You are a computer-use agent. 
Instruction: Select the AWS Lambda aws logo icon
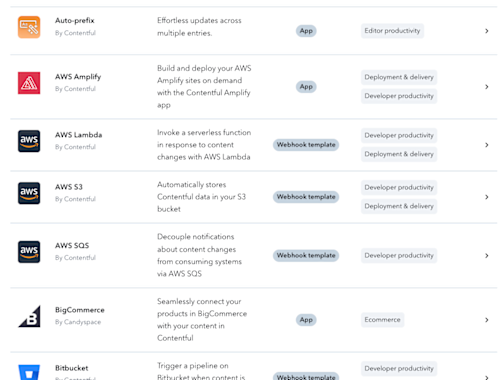[29, 141]
